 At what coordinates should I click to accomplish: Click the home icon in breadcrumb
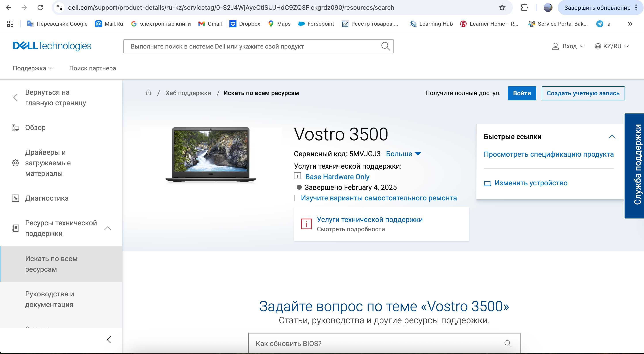point(149,93)
